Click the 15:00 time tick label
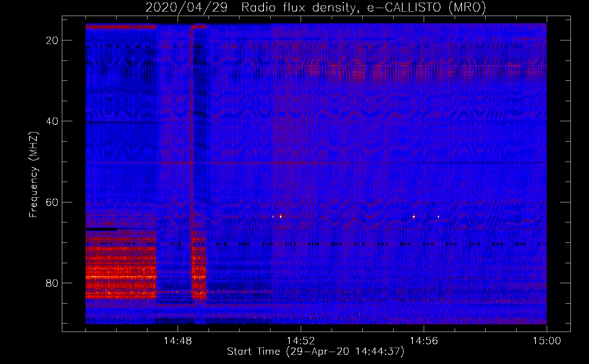 pyautogui.click(x=547, y=341)
